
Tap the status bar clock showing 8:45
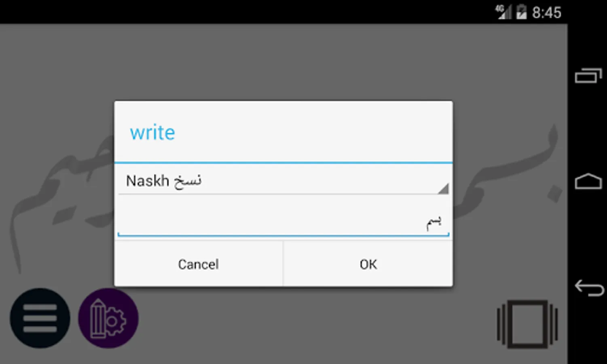coord(547,13)
